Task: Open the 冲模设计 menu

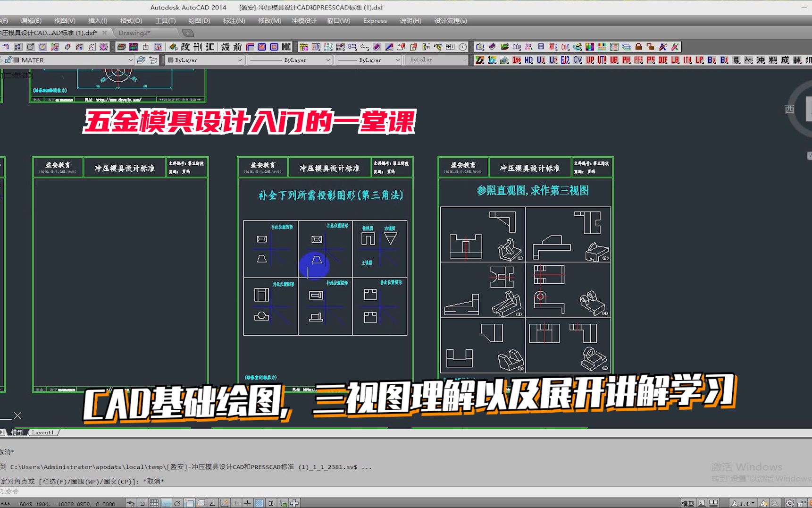Action: tap(304, 21)
